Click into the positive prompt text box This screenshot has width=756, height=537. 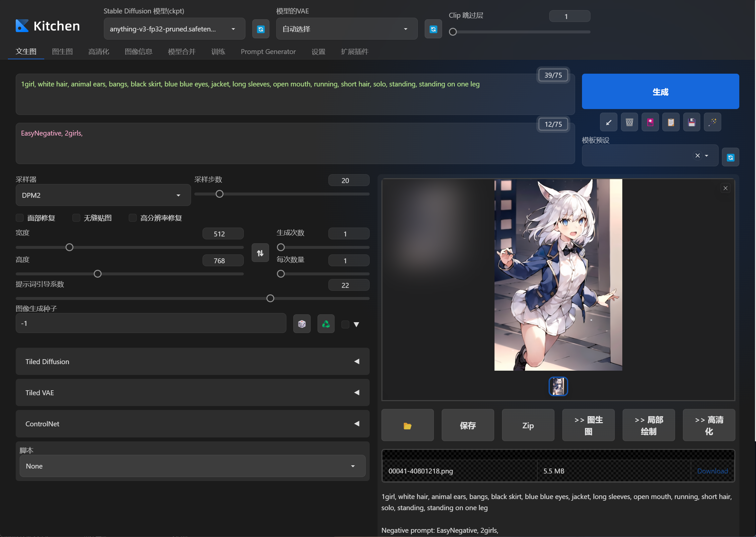(x=295, y=94)
